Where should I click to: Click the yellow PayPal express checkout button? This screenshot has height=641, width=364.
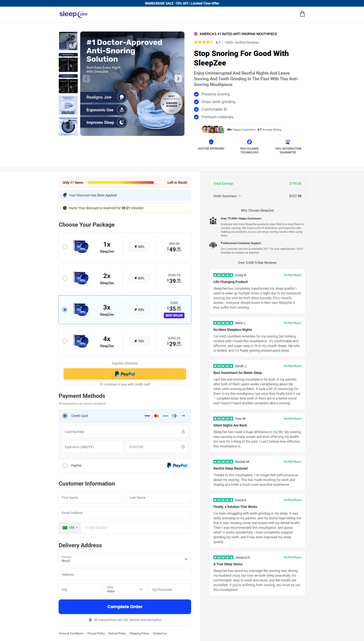coord(125,374)
